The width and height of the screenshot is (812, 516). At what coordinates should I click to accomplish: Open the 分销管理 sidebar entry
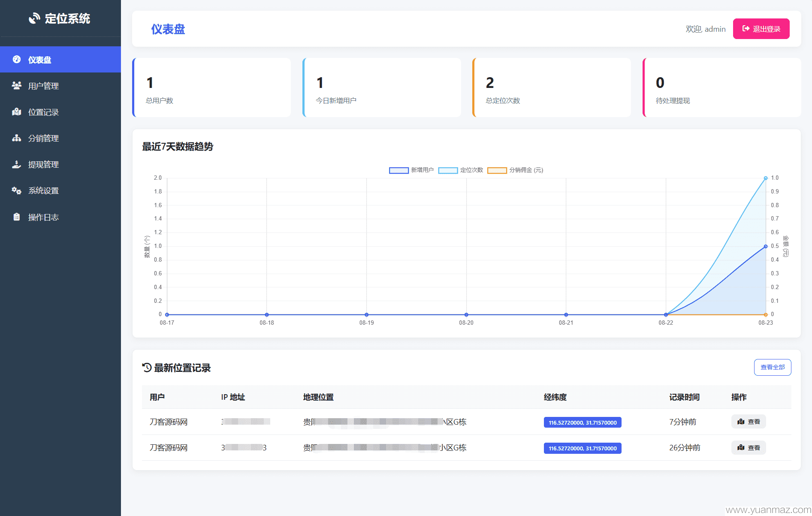[60, 138]
